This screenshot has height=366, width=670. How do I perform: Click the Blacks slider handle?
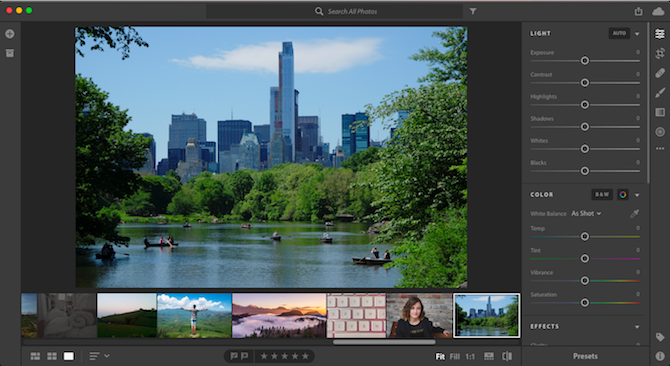click(x=585, y=171)
